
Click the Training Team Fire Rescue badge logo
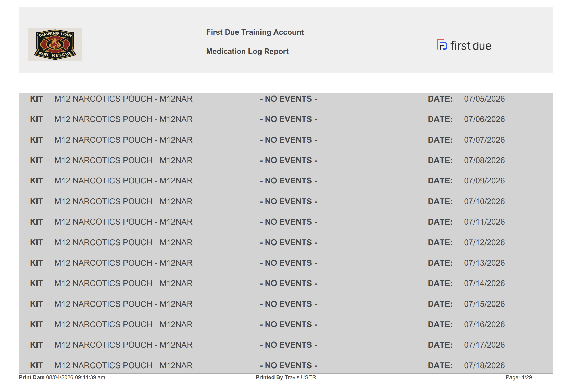55,44
